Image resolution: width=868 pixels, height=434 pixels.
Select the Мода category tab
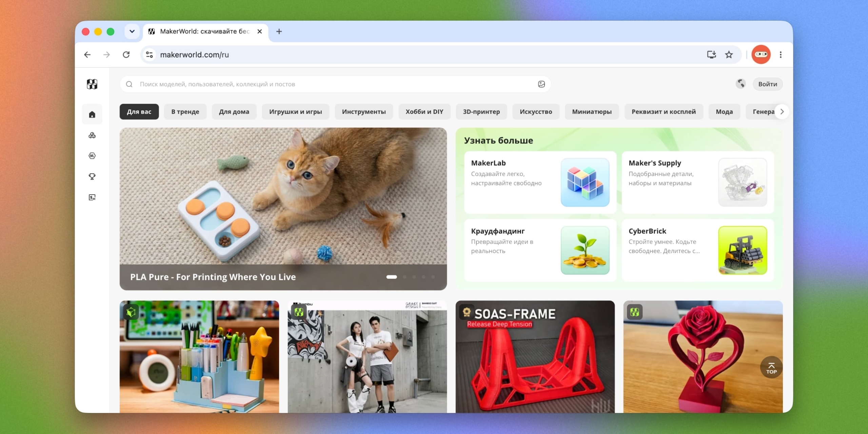[724, 112]
